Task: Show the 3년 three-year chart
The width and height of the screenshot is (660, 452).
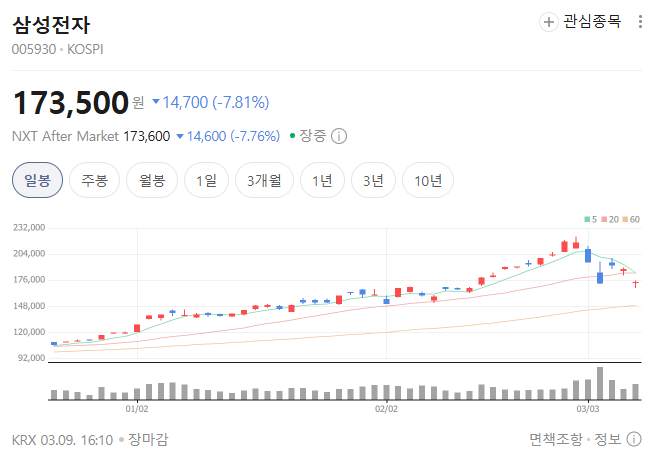Action: point(373,181)
